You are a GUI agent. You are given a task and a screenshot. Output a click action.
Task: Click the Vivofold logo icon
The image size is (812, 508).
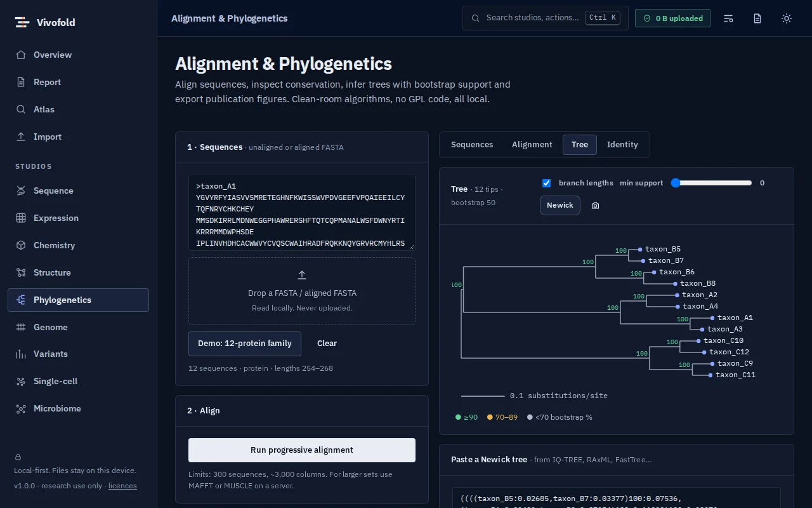click(x=22, y=22)
